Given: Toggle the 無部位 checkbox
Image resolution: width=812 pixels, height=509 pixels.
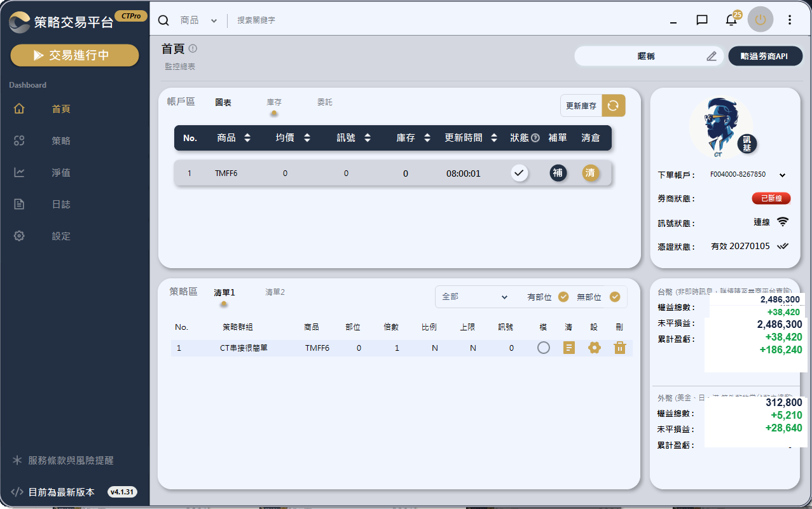Looking at the screenshot, I should [x=615, y=297].
